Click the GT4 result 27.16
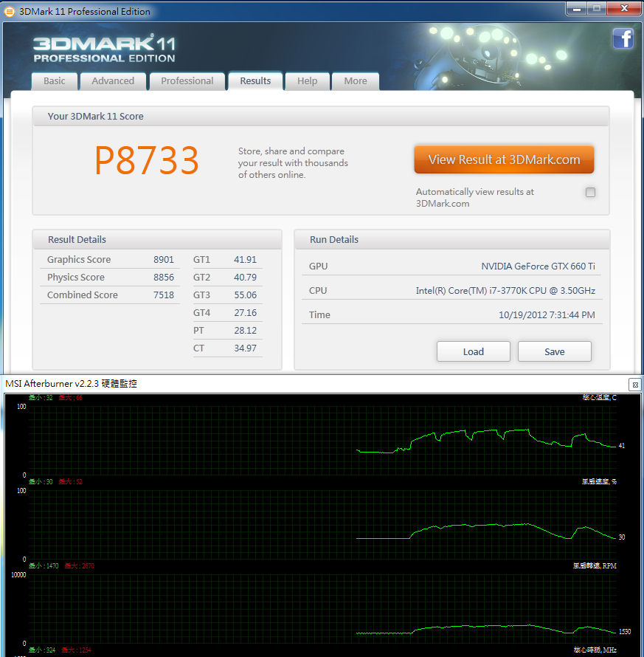This screenshot has width=644, height=657. [245, 312]
